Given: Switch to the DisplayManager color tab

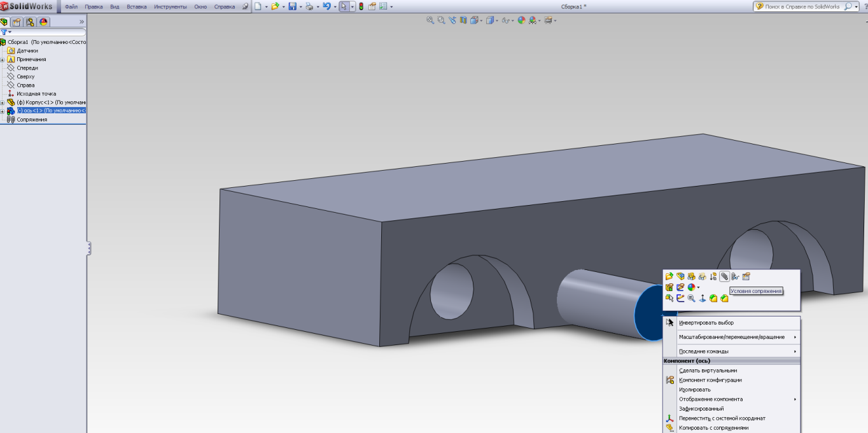Looking at the screenshot, I should pyautogui.click(x=43, y=22).
